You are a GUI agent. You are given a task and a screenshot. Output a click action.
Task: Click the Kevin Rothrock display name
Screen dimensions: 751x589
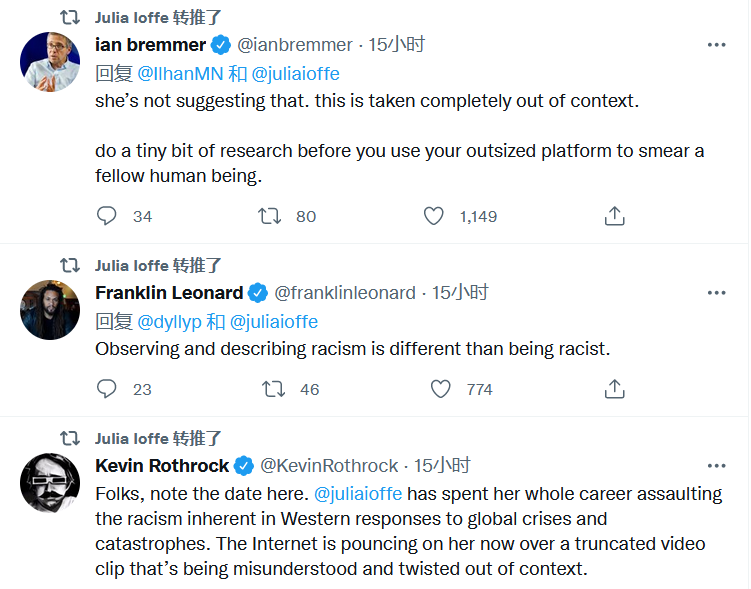coord(163,466)
